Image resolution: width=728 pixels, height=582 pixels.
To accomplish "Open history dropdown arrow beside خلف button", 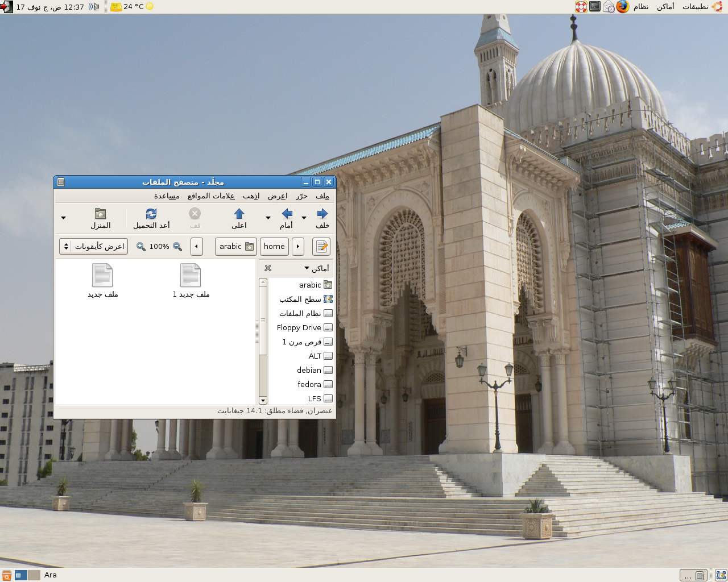I will 304,218.
